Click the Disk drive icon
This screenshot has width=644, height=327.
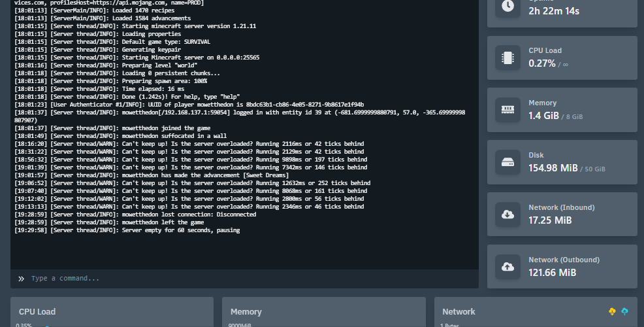coord(507,162)
